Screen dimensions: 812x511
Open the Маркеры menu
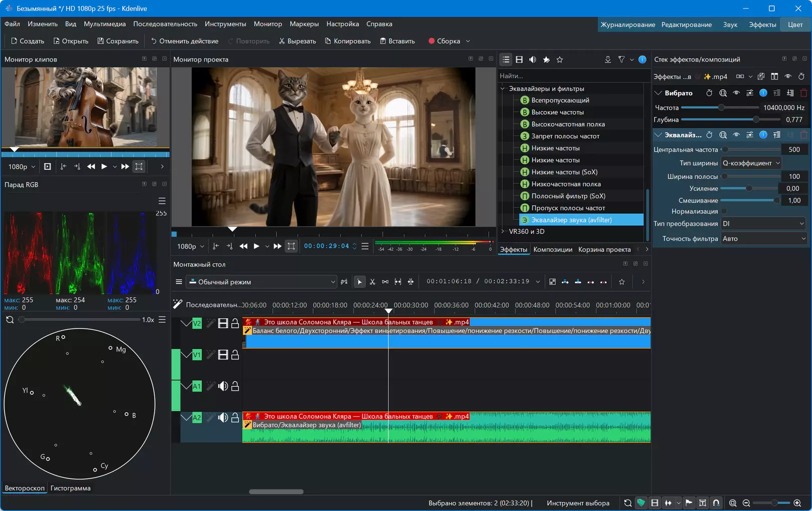(304, 24)
